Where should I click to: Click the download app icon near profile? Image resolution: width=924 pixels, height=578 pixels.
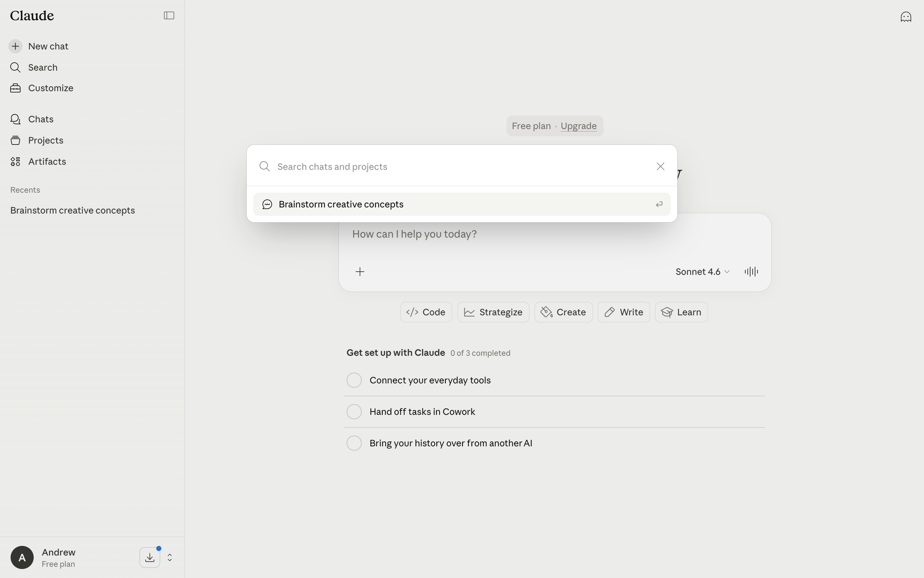(150, 557)
